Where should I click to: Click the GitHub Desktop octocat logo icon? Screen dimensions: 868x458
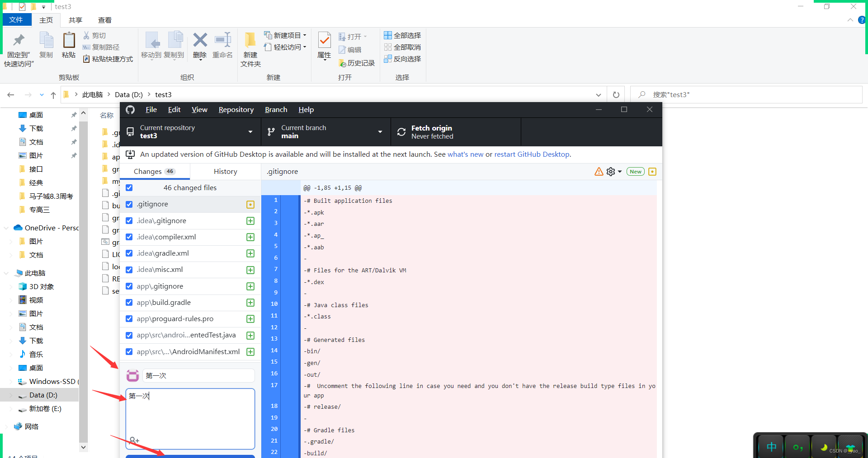coord(130,110)
